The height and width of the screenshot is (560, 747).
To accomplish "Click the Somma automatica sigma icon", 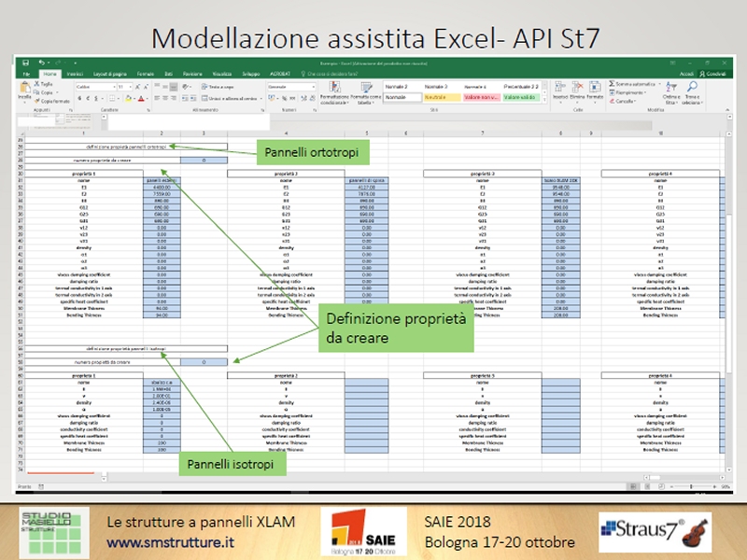I will (612, 84).
